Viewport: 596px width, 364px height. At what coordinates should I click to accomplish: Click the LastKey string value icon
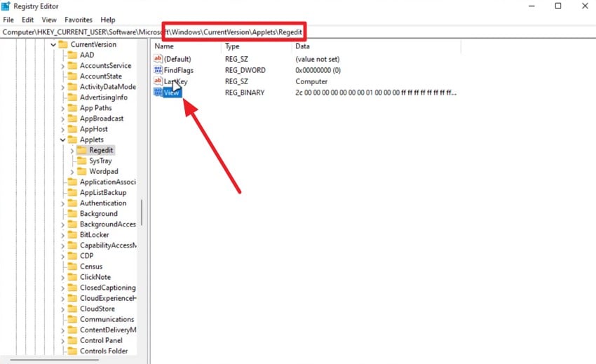158,81
